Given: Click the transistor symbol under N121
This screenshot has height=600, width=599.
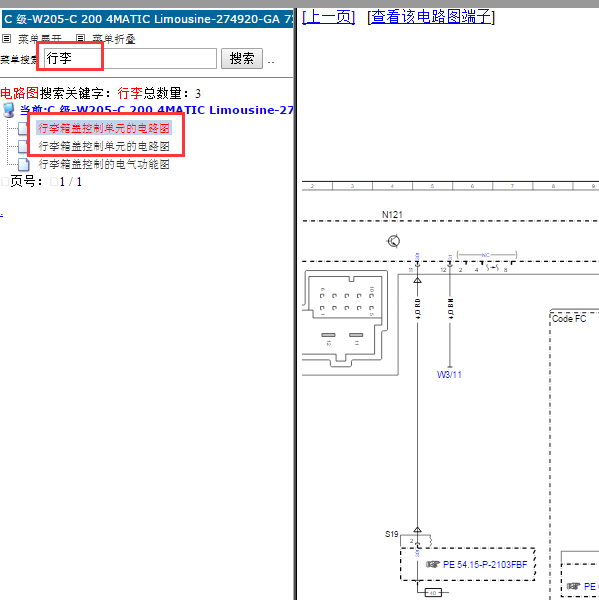Looking at the screenshot, I should [394, 241].
